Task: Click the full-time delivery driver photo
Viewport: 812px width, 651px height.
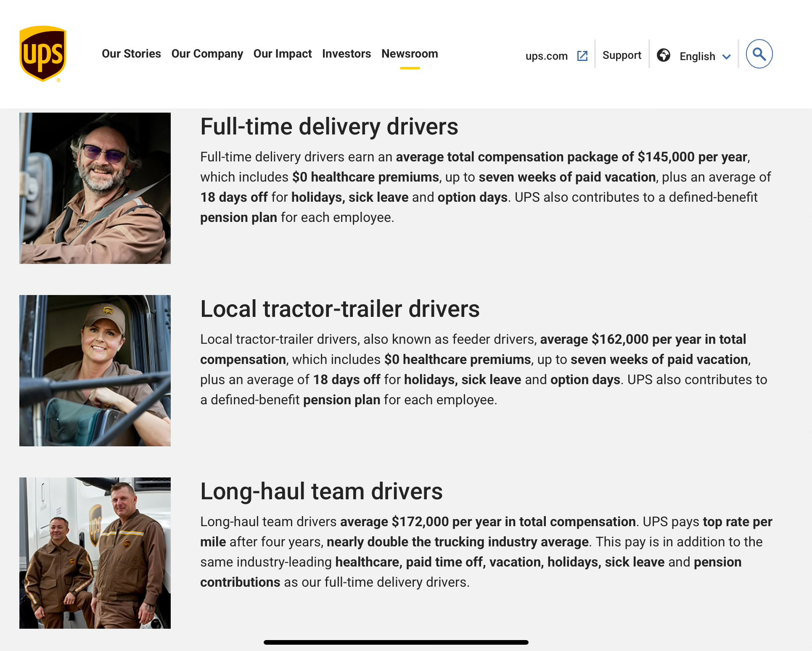Action: 95,188
